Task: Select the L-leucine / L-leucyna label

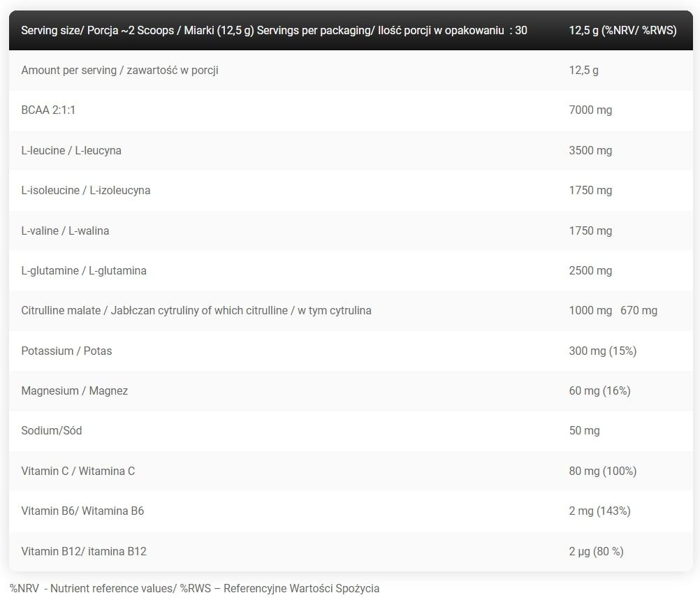Action: [71, 150]
